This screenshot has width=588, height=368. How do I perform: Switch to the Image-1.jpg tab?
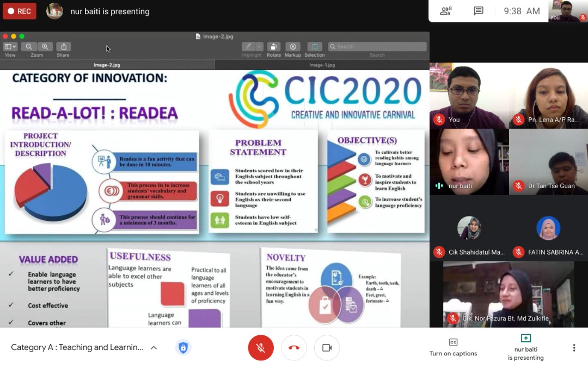tap(322, 65)
